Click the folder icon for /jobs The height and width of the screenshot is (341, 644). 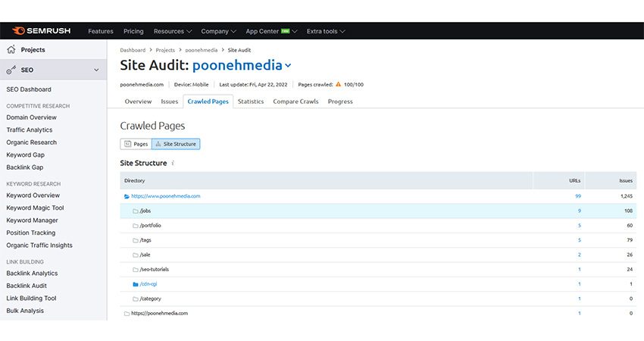135,211
